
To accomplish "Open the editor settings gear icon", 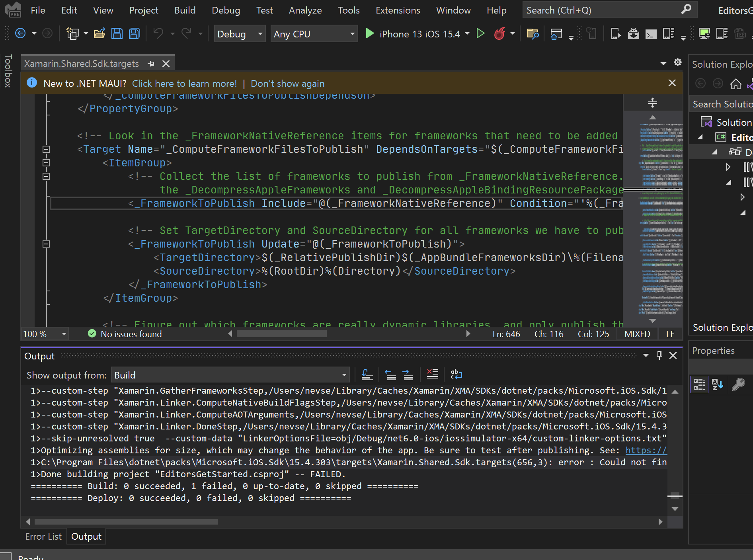I will [x=678, y=62].
